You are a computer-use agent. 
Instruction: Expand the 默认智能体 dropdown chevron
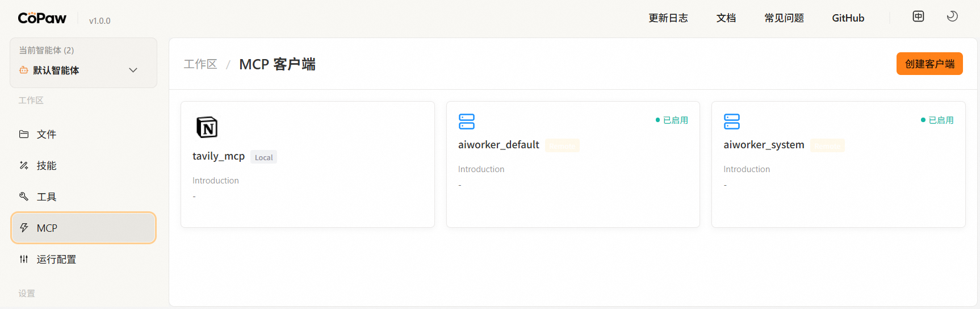133,70
